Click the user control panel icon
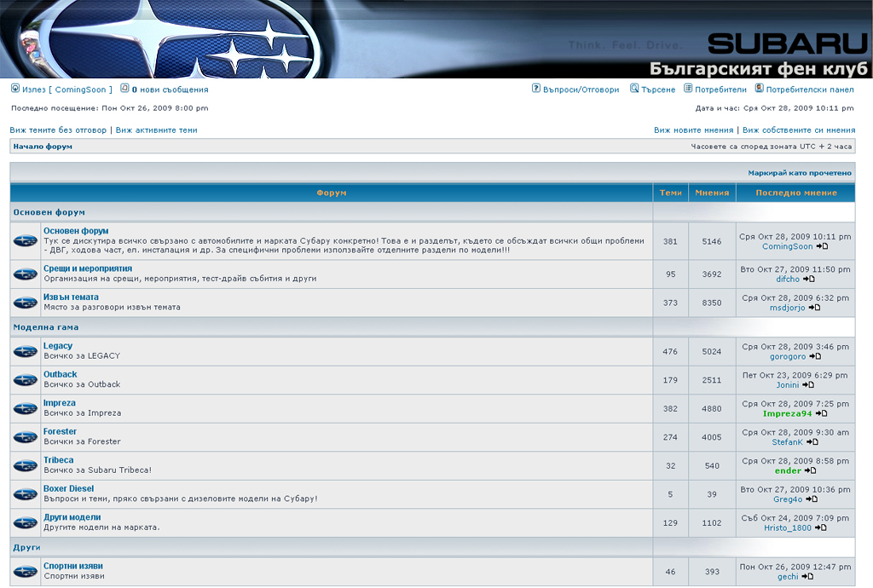 point(759,89)
